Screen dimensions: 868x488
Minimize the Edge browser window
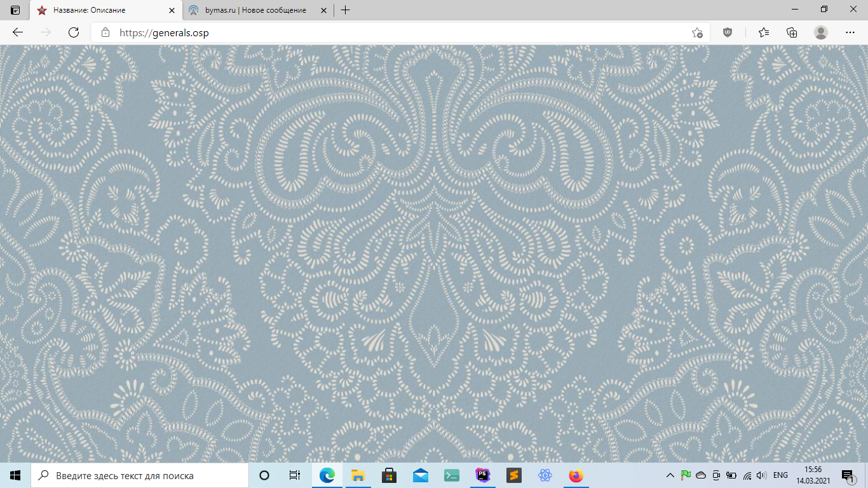(795, 10)
